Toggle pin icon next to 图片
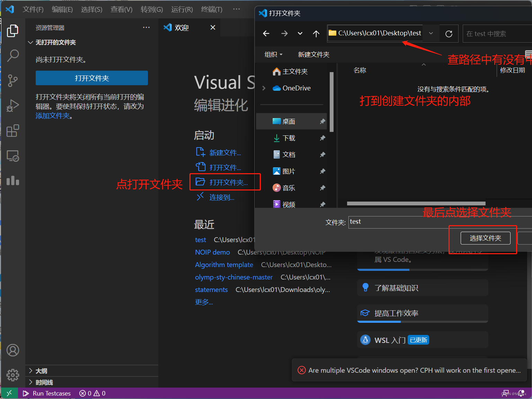532x399 pixels. point(322,171)
